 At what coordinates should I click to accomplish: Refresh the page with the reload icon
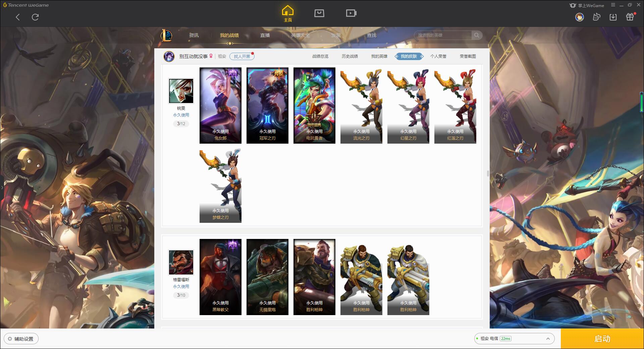[x=35, y=17]
